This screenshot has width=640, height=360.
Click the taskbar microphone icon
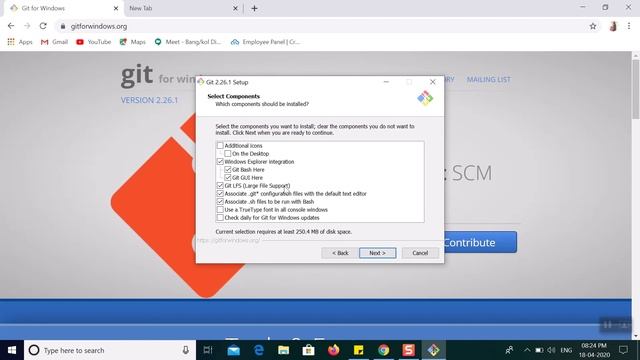tap(186, 350)
